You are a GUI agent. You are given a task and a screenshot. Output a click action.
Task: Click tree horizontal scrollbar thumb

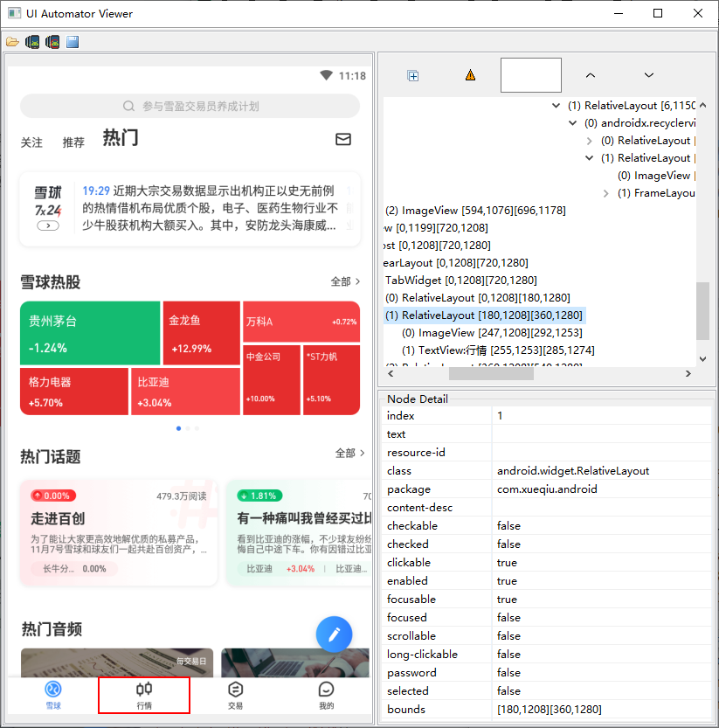[x=491, y=374]
